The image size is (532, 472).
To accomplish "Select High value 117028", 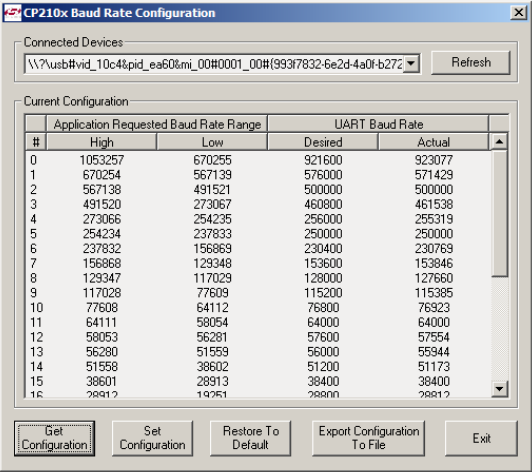I will (x=102, y=293).
